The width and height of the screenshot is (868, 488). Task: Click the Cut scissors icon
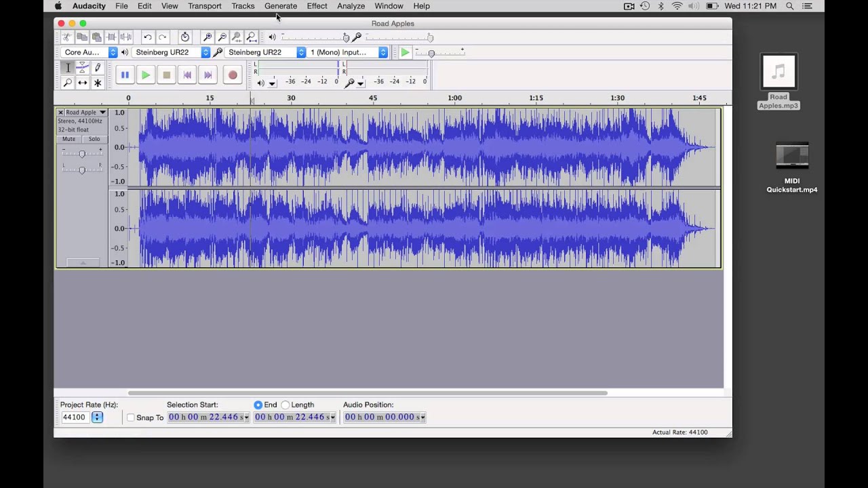67,37
